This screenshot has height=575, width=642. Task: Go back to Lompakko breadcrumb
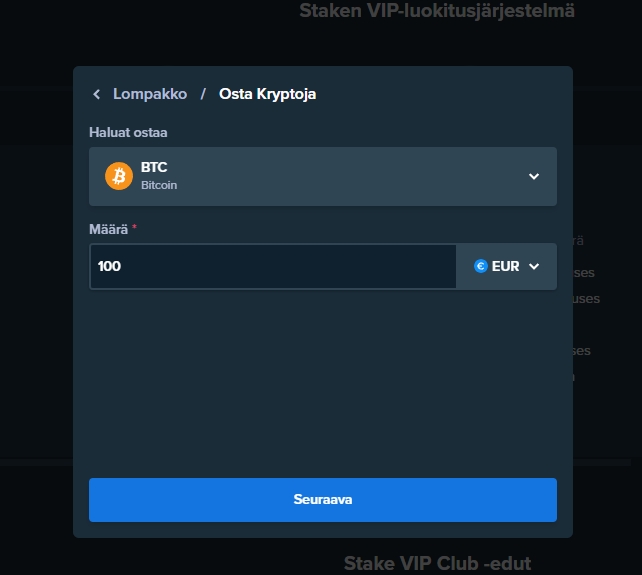click(x=150, y=94)
